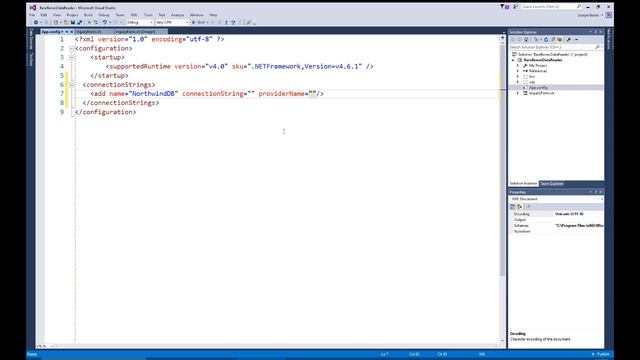640x360 pixels.
Task: Click the Properties wrench icon in Solution Explorer
Action: [569, 40]
